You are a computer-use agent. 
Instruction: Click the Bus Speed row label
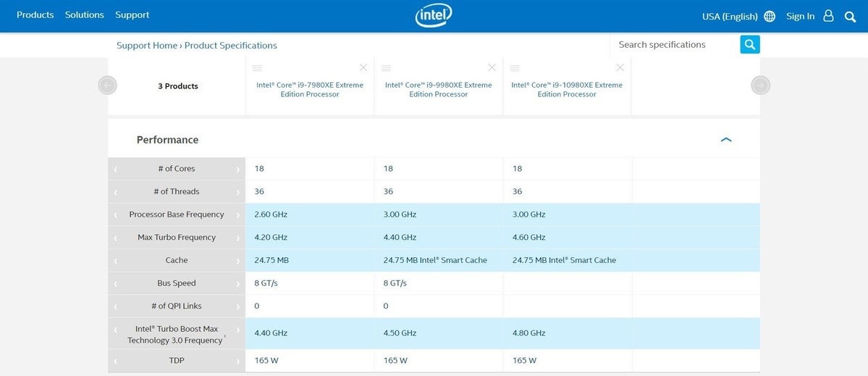[177, 283]
